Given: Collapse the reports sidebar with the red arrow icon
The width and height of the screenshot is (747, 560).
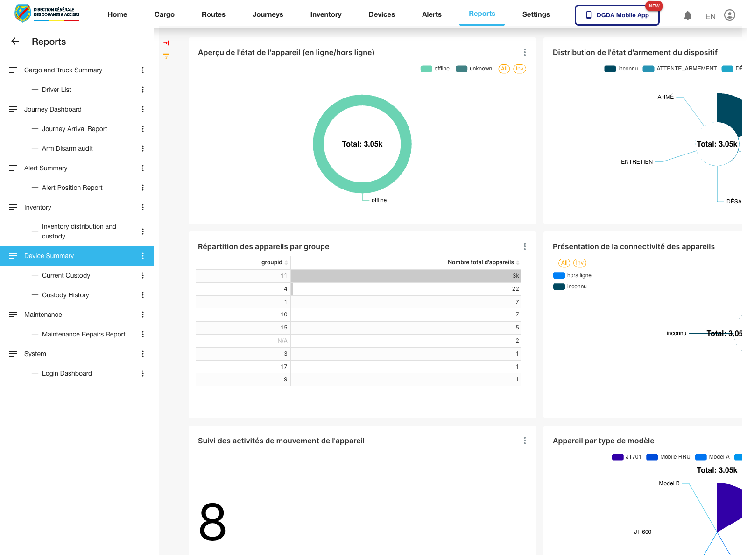Looking at the screenshot, I should (166, 42).
